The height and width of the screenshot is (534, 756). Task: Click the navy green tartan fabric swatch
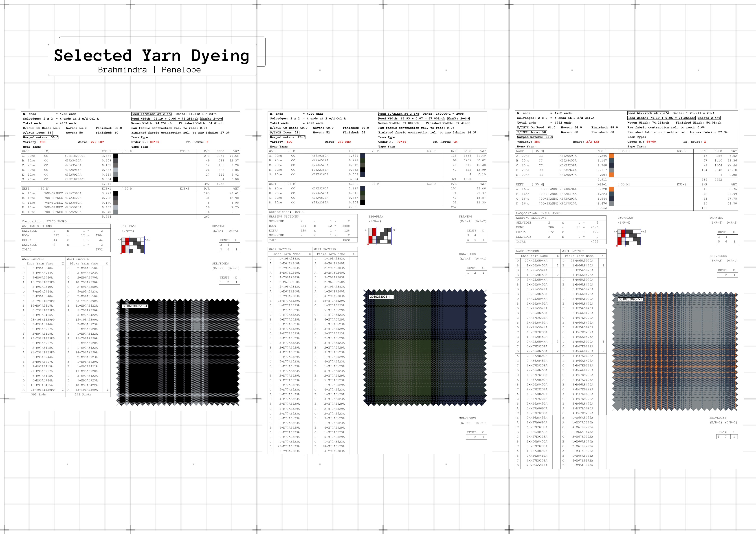[x=425, y=348]
